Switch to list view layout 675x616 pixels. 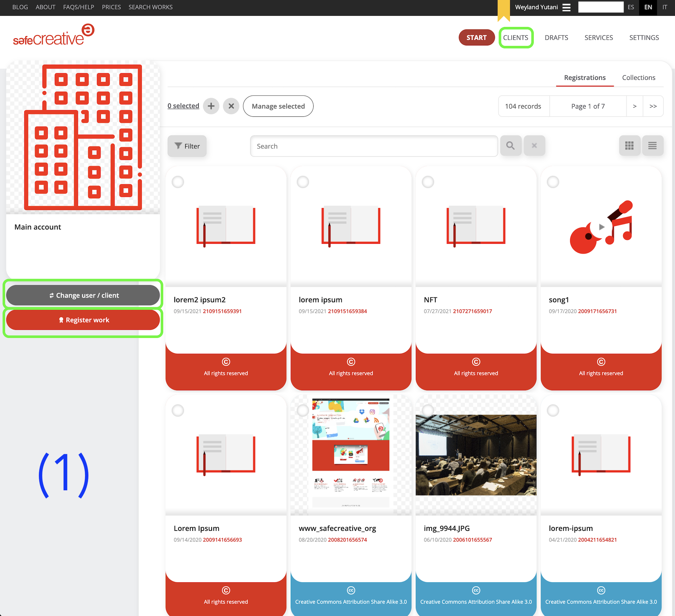(652, 146)
